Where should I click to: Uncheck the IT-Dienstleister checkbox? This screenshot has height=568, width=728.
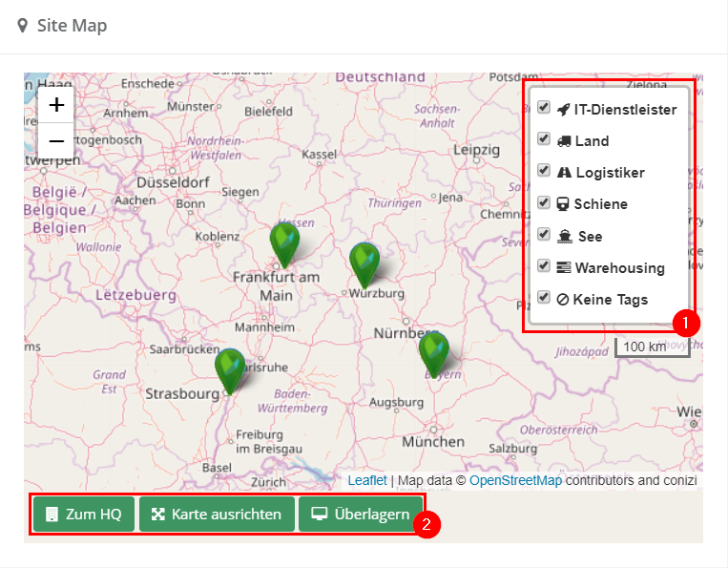tap(544, 108)
